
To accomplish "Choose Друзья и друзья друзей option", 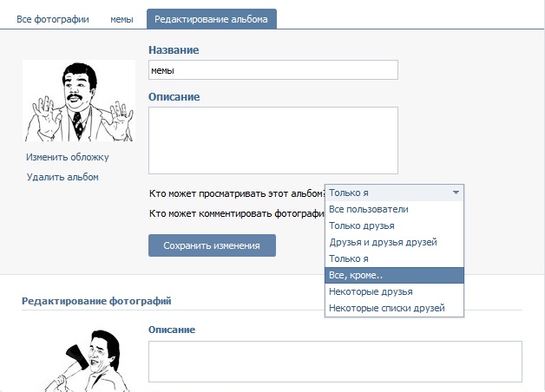I will pos(394,242).
